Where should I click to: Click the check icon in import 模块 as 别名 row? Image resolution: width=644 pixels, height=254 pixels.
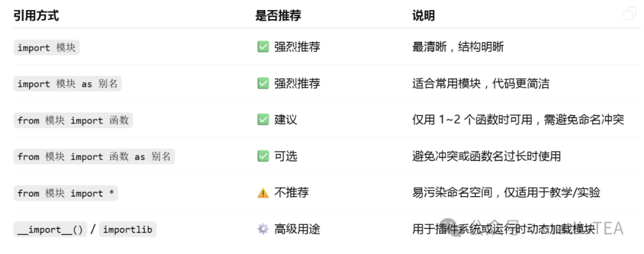click(263, 83)
